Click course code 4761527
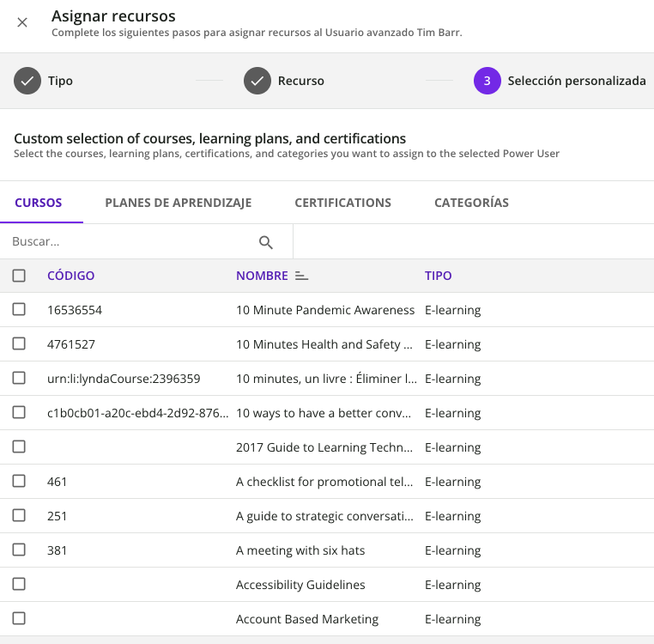The width and height of the screenshot is (654, 644). [x=71, y=344]
